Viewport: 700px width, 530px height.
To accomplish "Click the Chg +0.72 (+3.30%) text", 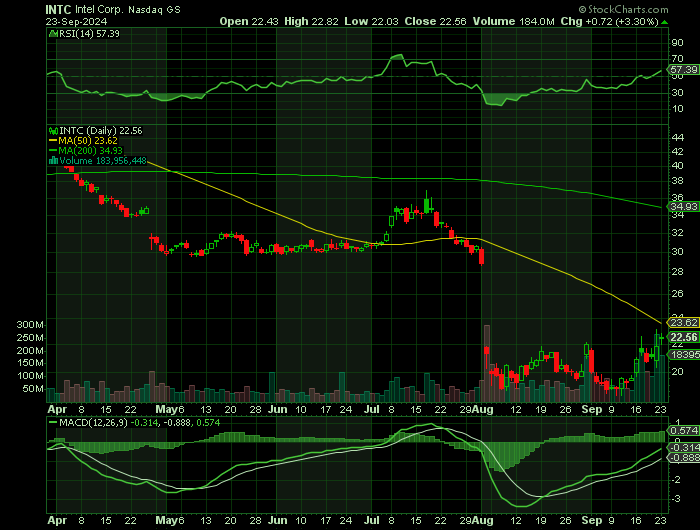I will (609, 21).
